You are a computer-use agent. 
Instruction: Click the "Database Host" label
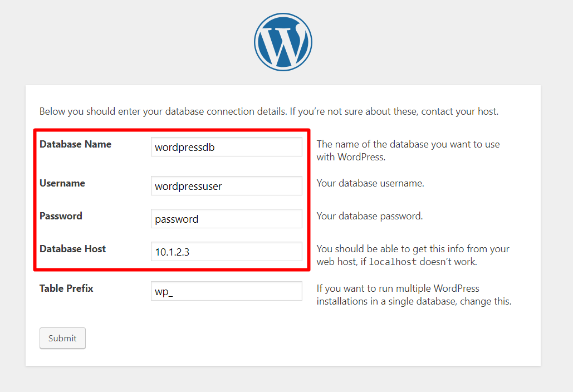[72, 249]
